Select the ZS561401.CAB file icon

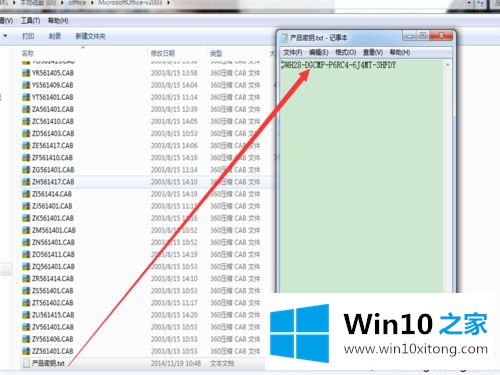coord(26,291)
